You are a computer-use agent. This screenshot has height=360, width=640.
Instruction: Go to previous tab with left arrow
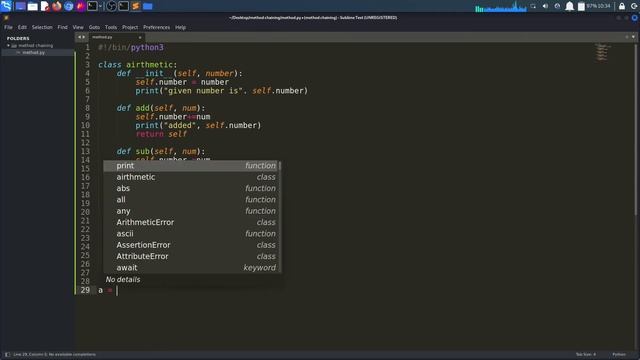click(x=79, y=37)
